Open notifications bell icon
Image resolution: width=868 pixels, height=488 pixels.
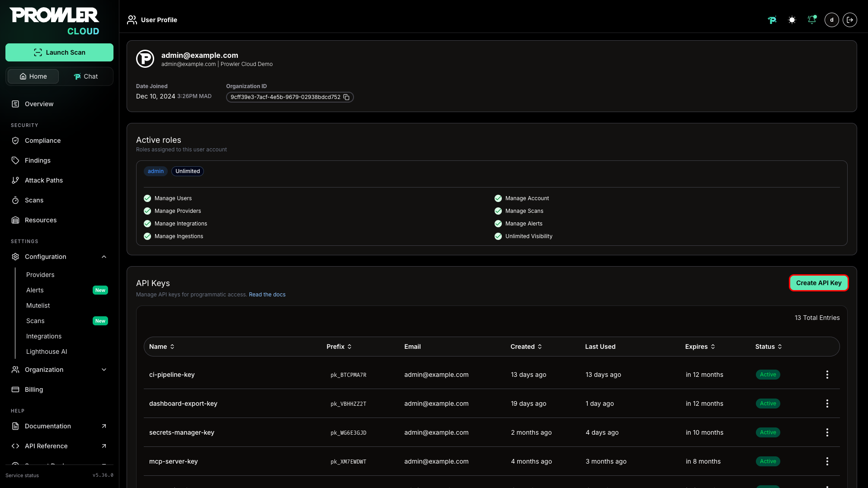click(x=812, y=20)
